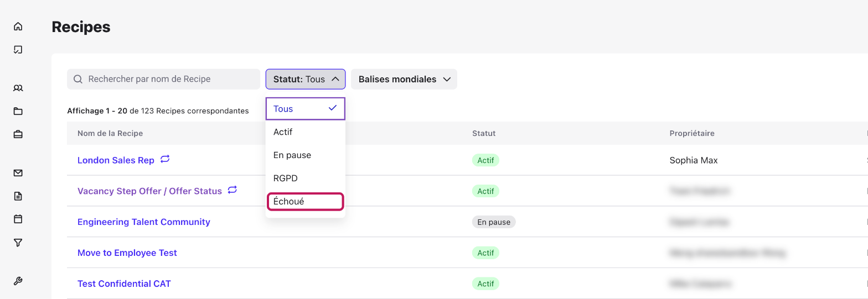Click En pause badge for Engineering Talent Community
Viewport: 868px width, 299px height.
pyautogui.click(x=494, y=222)
